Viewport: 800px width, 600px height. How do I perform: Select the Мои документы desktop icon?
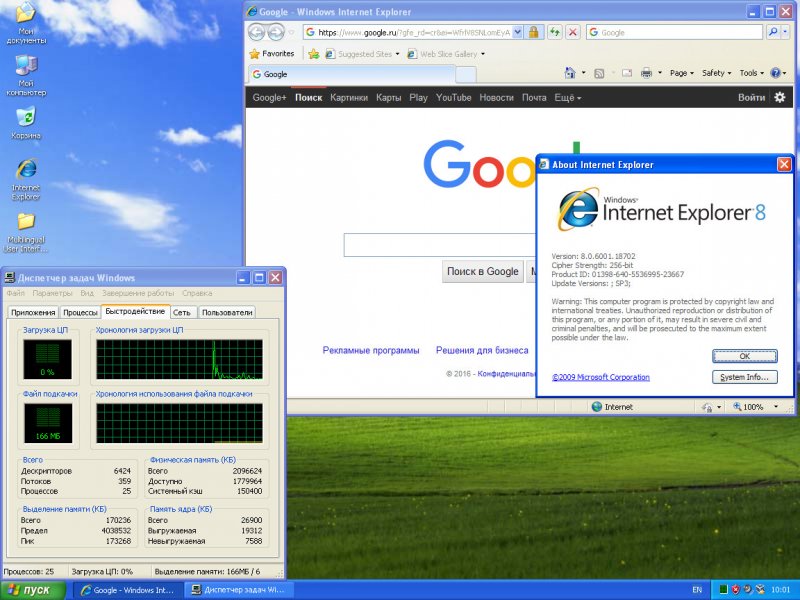26,23
